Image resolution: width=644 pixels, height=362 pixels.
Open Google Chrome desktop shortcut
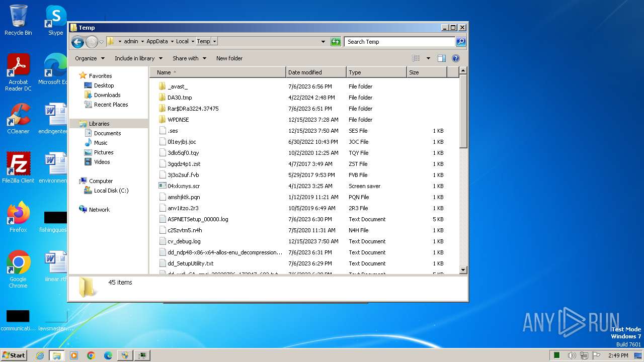(18, 269)
